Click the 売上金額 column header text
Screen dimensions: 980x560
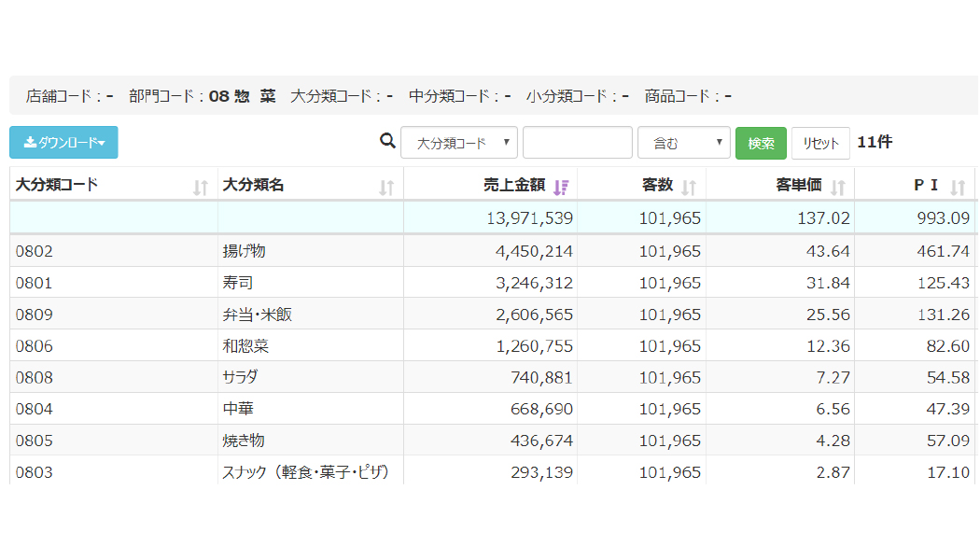tap(513, 185)
